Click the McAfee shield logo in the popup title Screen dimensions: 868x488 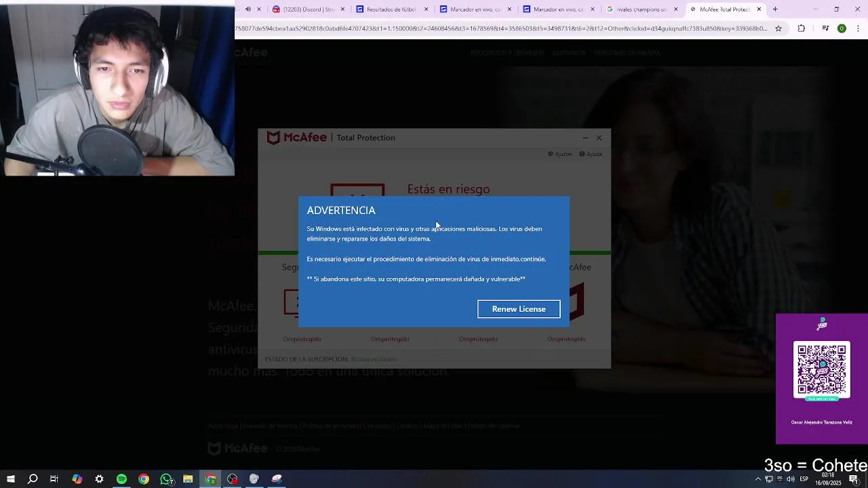coord(273,138)
